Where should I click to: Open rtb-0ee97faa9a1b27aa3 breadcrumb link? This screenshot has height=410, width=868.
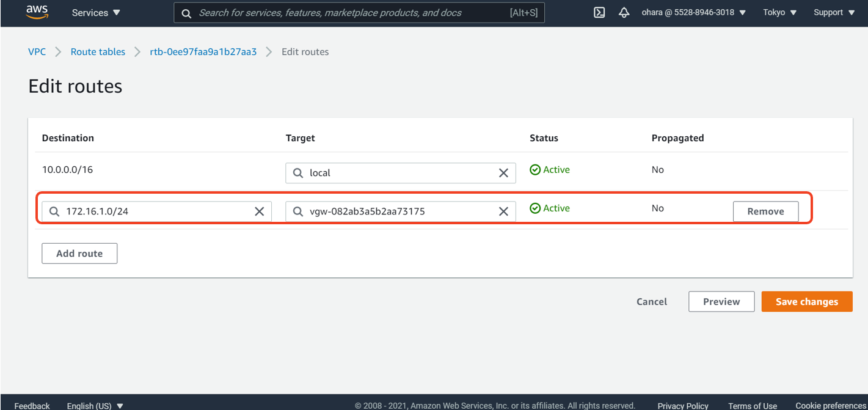(203, 52)
